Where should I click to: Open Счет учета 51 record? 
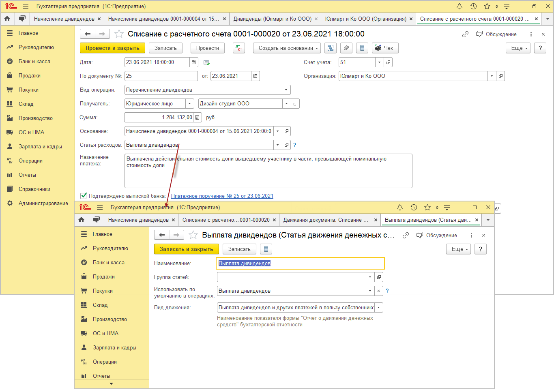point(389,62)
